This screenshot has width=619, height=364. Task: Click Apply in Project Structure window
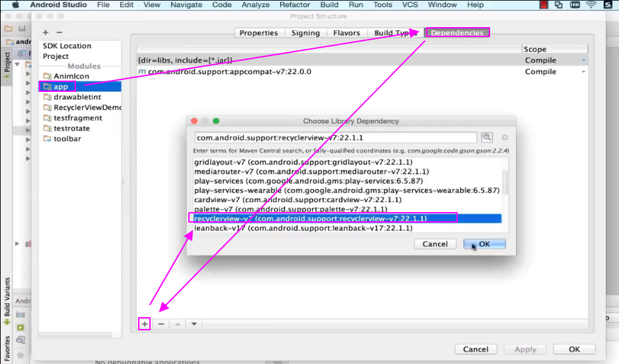click(525, 349)
